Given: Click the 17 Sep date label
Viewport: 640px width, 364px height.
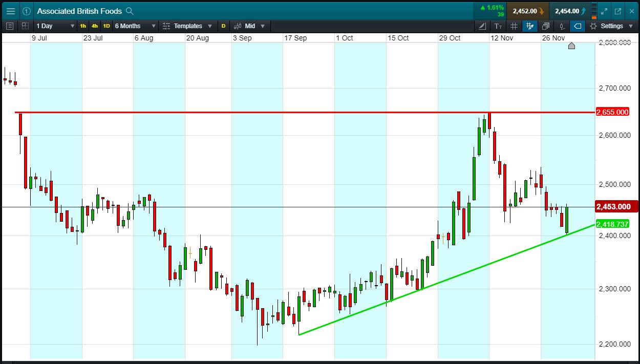Looking at the screenshot, I should coord(295,38).
